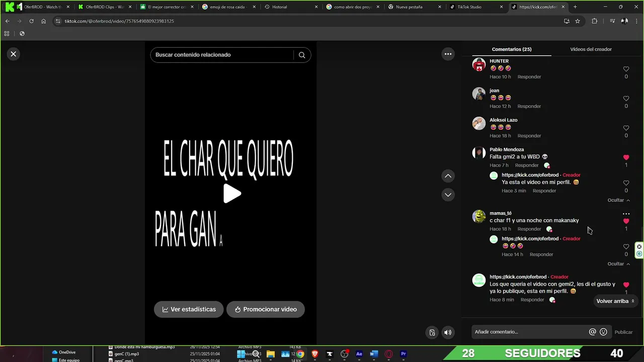Toggle auto-scroll icon beside the speaker

tap(432, 332)
